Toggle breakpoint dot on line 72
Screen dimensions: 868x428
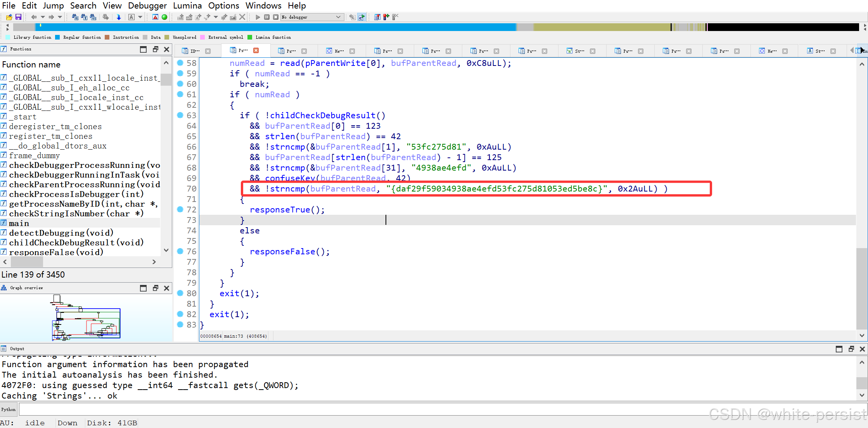(x=180, y=209)
